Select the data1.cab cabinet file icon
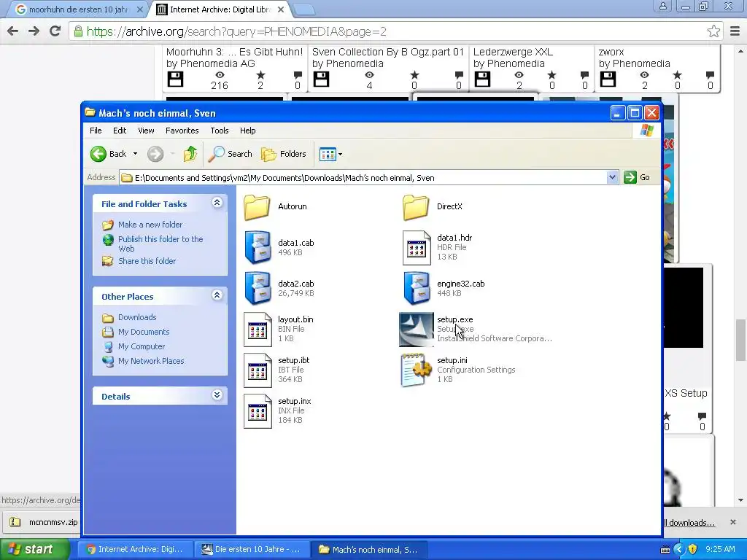The width and height of the screenshot is (747, 560). coord(258,247)
